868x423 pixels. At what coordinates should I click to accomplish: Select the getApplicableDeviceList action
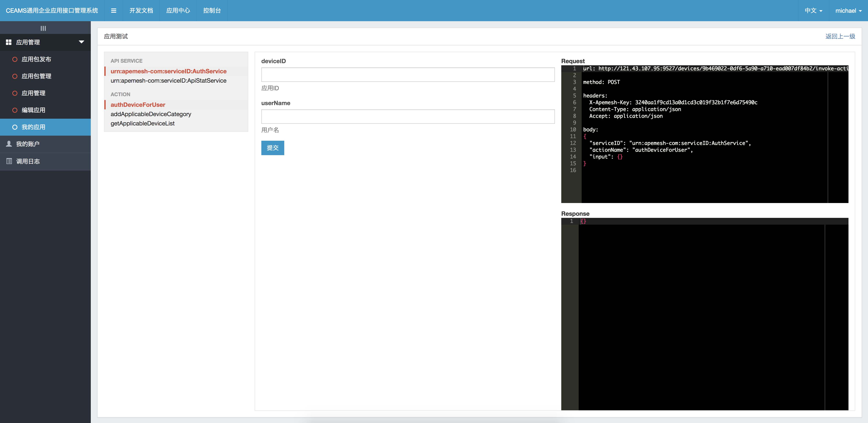tap(143, 124)
